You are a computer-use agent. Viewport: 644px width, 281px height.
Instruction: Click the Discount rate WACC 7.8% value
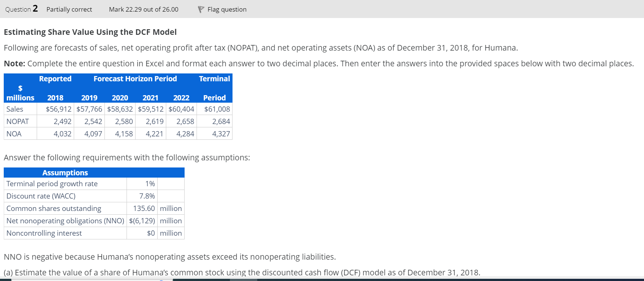pyautogui.click(x=147, y=196)
